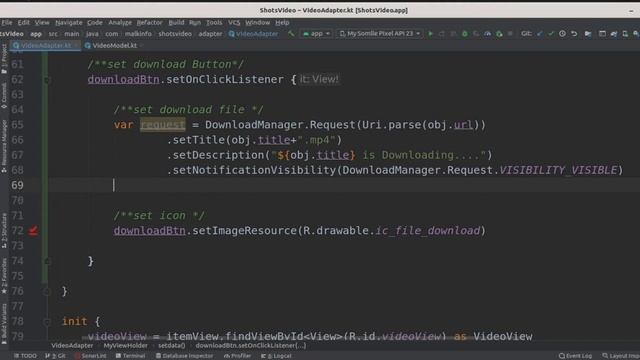Open the Refactor menu
This screenshot has height=360, width=640.
(x=149, y=22)
